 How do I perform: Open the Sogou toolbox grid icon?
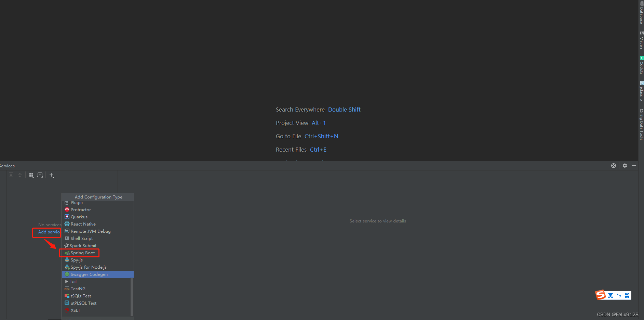click(627, 295)
